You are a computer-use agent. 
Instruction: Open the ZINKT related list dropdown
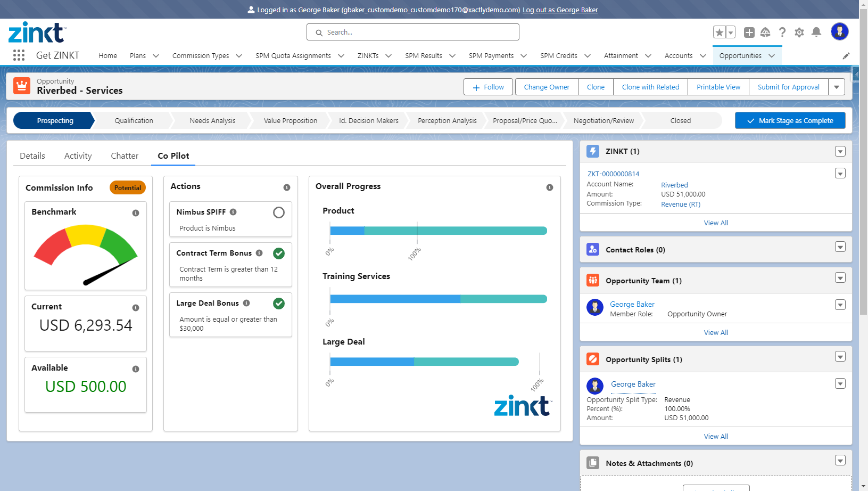[x=840, y=152]
